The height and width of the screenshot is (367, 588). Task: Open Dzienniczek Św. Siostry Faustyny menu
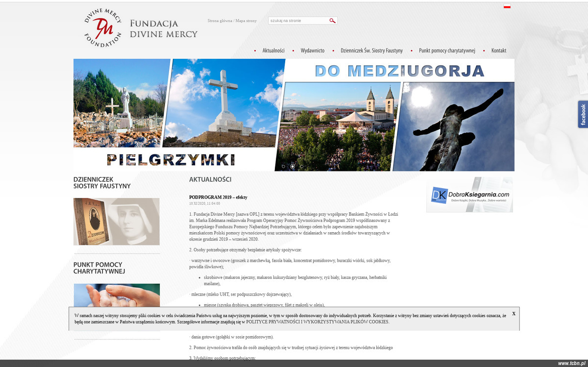point(372,50)
